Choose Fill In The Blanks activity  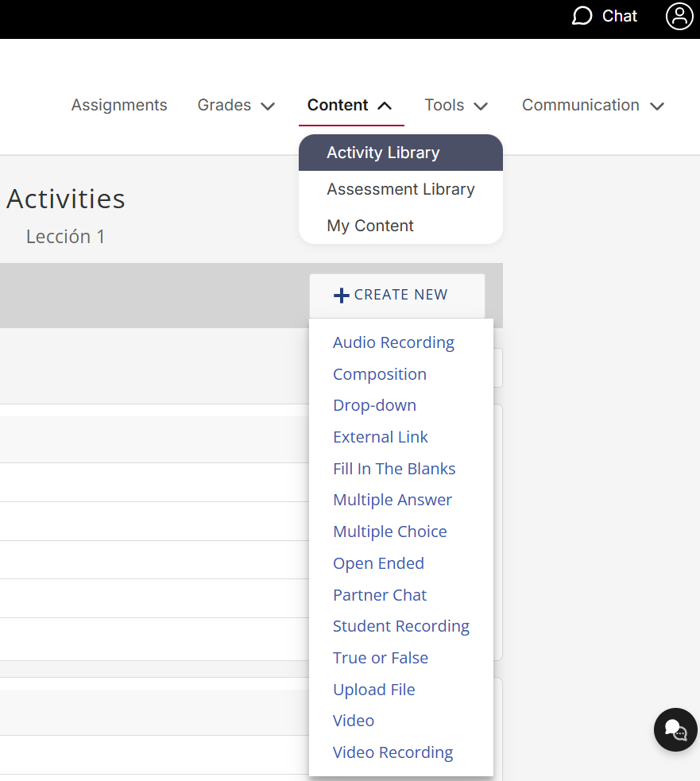pyautogui.click(x=394, y=469)
